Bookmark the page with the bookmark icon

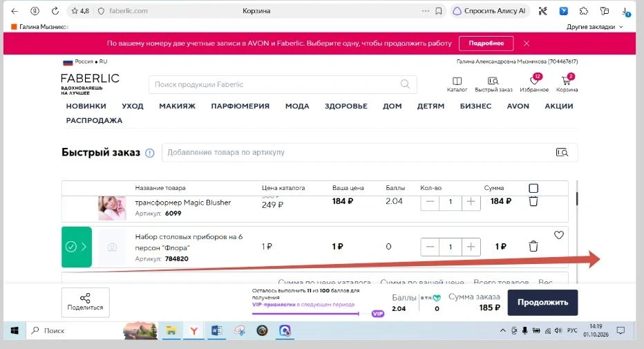click(439, 11)
